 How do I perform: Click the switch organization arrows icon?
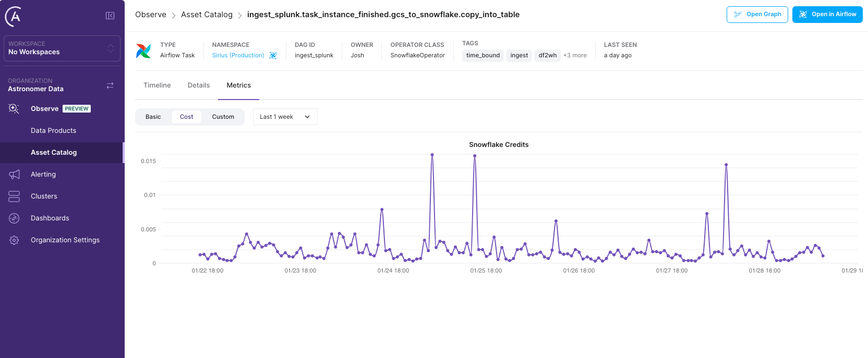110,85
